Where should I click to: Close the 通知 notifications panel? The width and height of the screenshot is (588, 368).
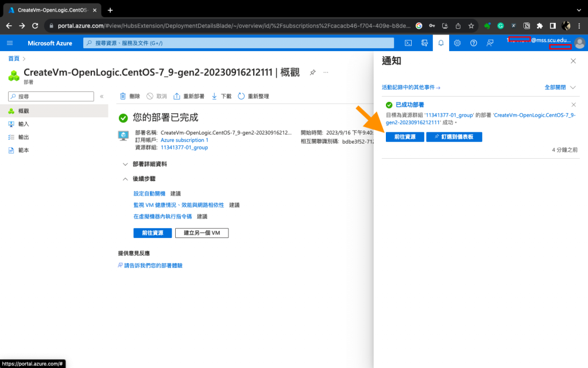pos(573,61)
